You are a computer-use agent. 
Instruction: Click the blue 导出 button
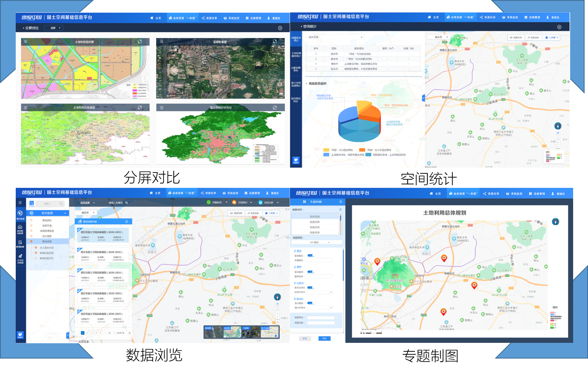tap(324, 339)
